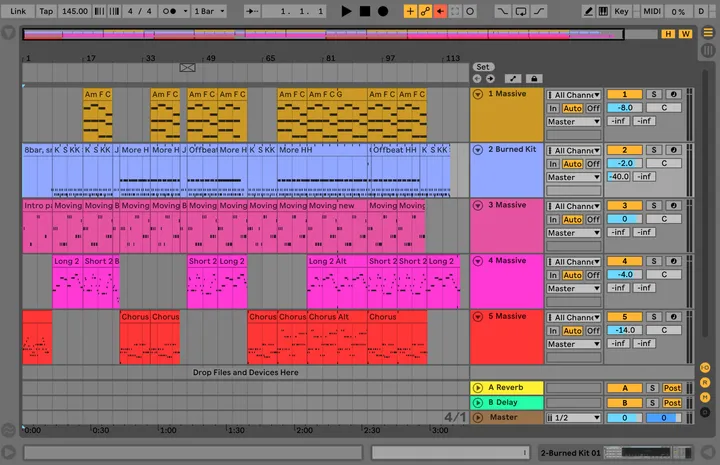
Task: Start playback with the Play button
Action: pyautogui.click(x=347, y=11)
